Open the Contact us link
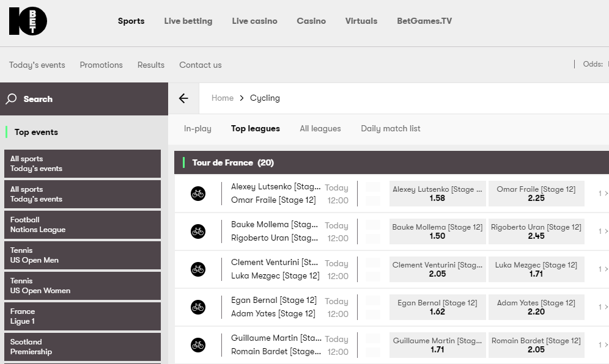Screen dimensions: 609x364 [201, 65]
